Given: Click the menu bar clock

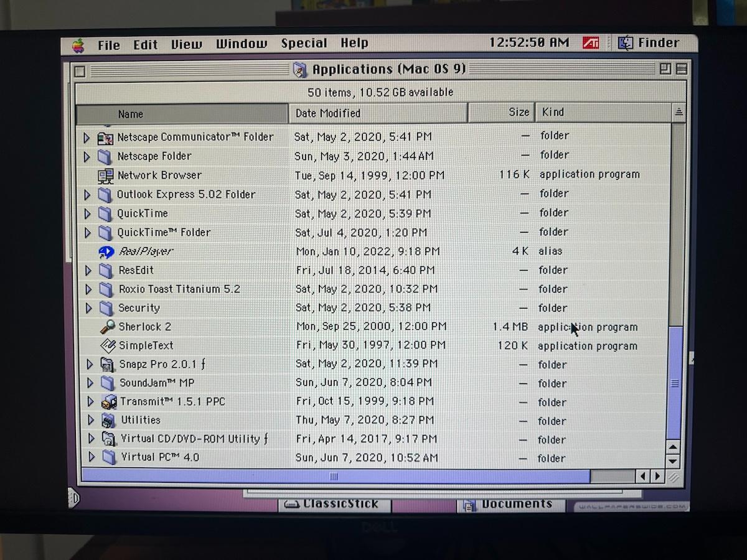Looking at the screenshot, I should pos(529,43).
